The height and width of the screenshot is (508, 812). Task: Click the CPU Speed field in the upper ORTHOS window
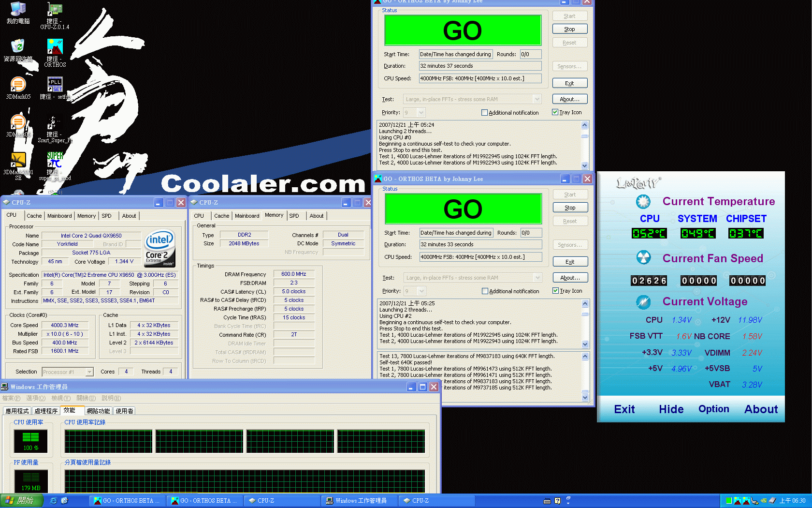point(480,78)
